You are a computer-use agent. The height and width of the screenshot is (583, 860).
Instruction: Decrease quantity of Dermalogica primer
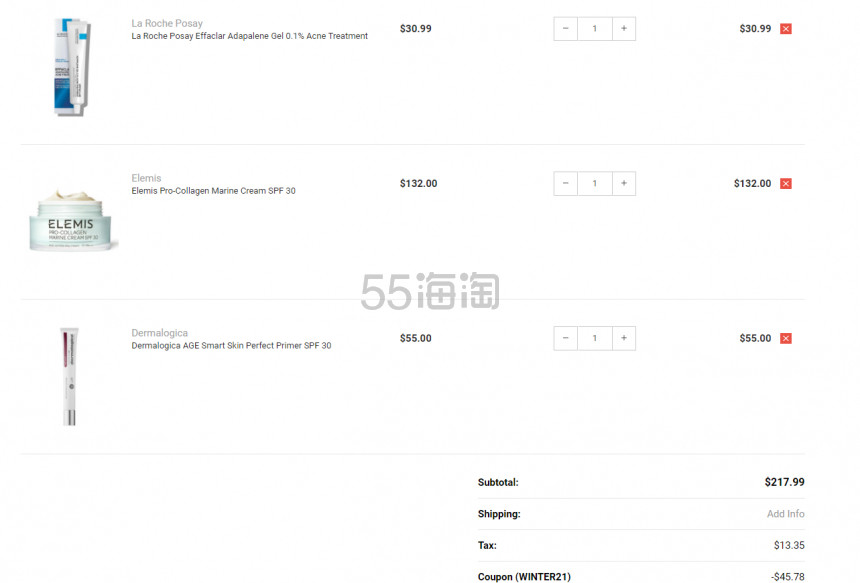[x=565, y=338]
